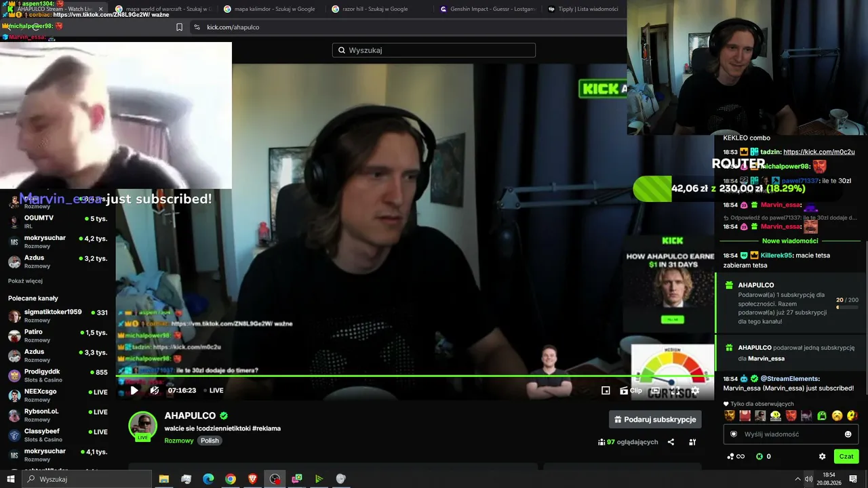Viewport: 868px width, 488px height.
Task: Open chat settings gear next to Czat
Action: pos(823,457)
